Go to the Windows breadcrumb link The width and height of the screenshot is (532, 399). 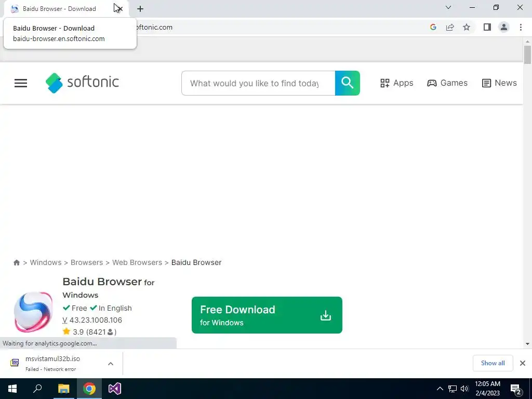tap(46, 262)
